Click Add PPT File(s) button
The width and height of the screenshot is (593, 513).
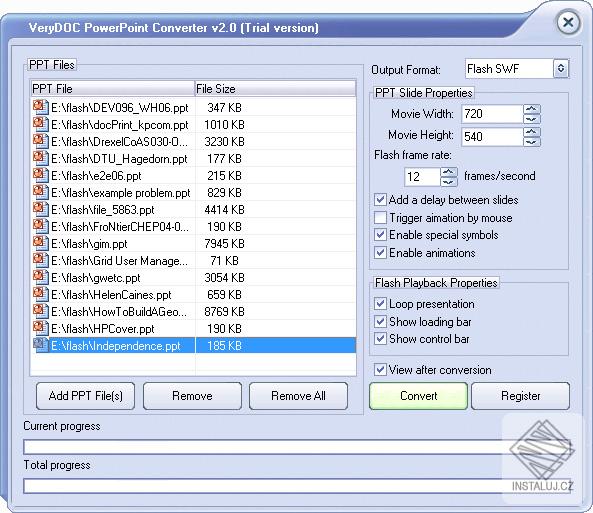pyautogui.click(x=85, y=396)
